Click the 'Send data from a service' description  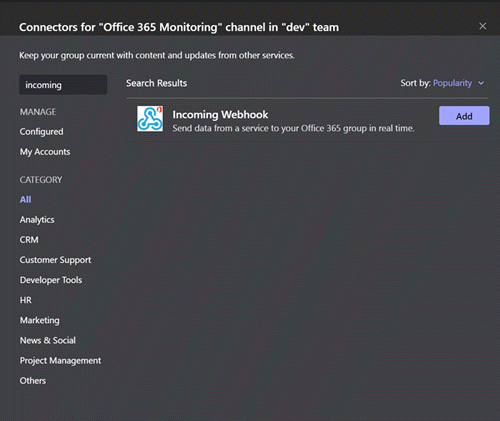293,128
